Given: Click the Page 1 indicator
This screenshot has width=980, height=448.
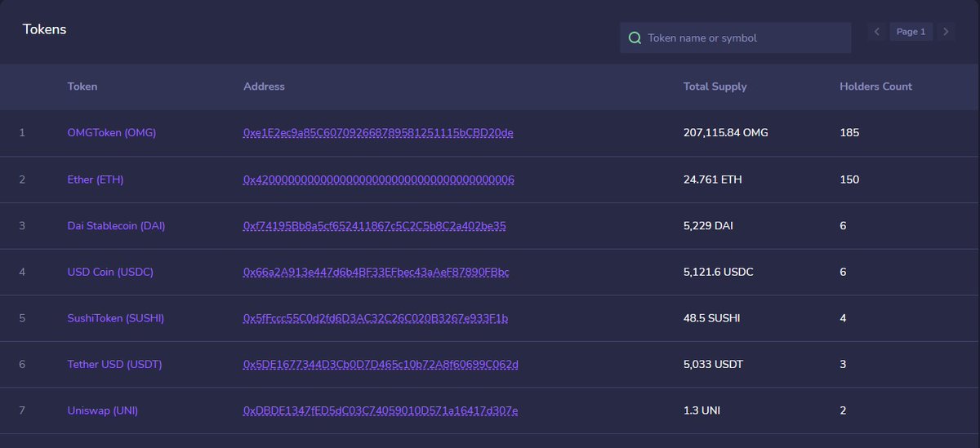Looking at the screenshot, I should click(911, 32).
